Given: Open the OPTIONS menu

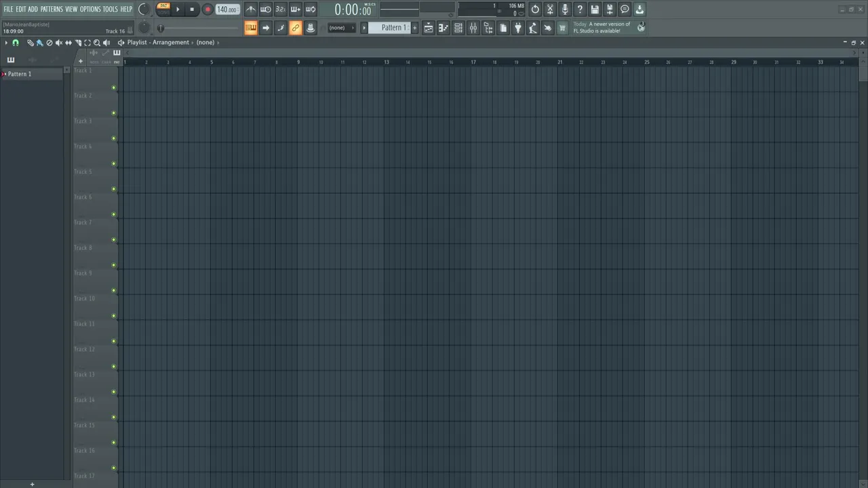Looking at the screenshot, I should (x=90, y=9).
